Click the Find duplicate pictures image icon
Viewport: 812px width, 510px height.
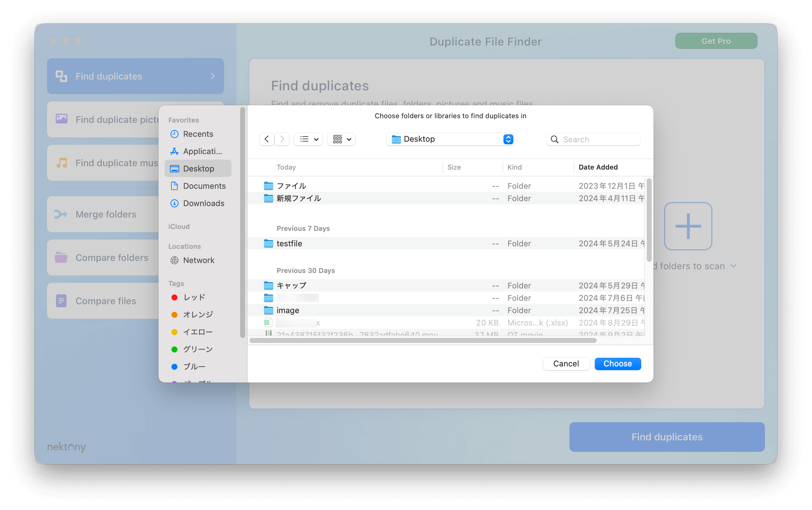[61, 119]
